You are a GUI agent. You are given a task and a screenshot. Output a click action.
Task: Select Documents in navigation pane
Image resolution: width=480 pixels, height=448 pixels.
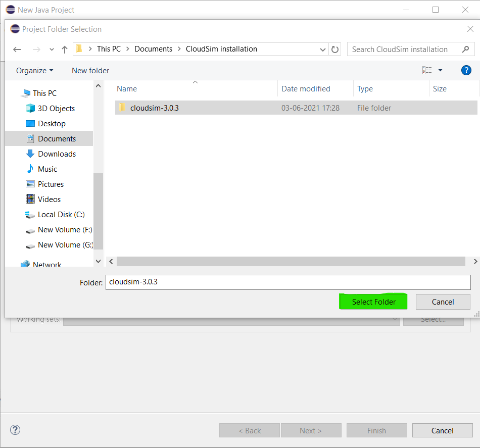(x=49, y=138)
